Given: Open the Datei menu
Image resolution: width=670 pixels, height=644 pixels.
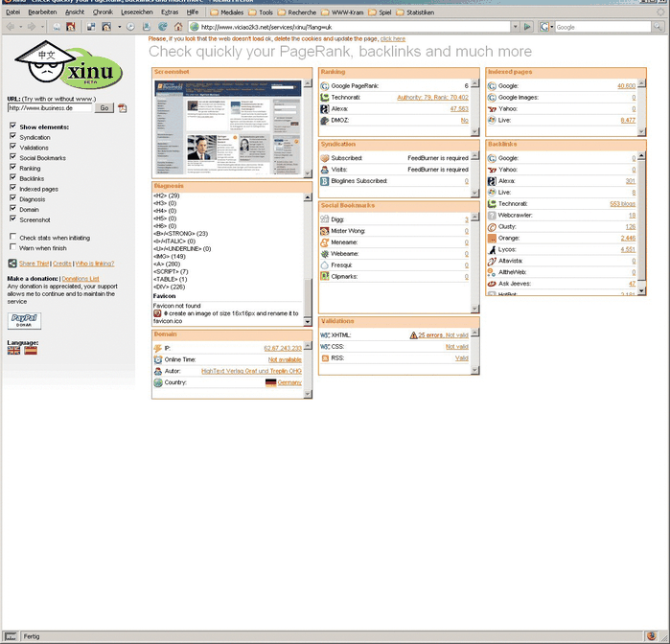Looking at the screenshot, I should click(x=12, y=12).
